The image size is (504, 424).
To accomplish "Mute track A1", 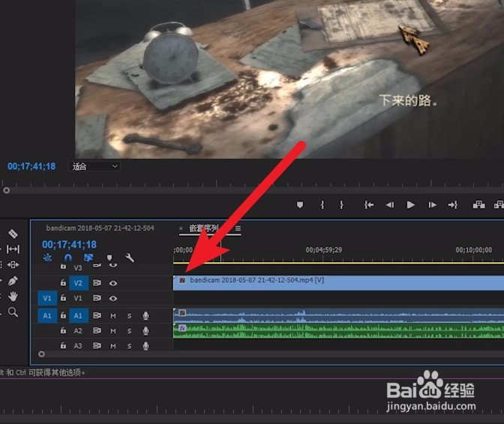I will pos(113,316).
